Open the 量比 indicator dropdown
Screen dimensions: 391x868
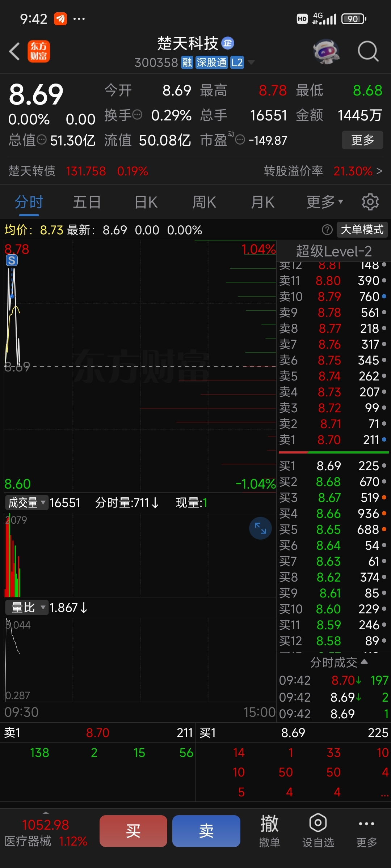(27, 608)
